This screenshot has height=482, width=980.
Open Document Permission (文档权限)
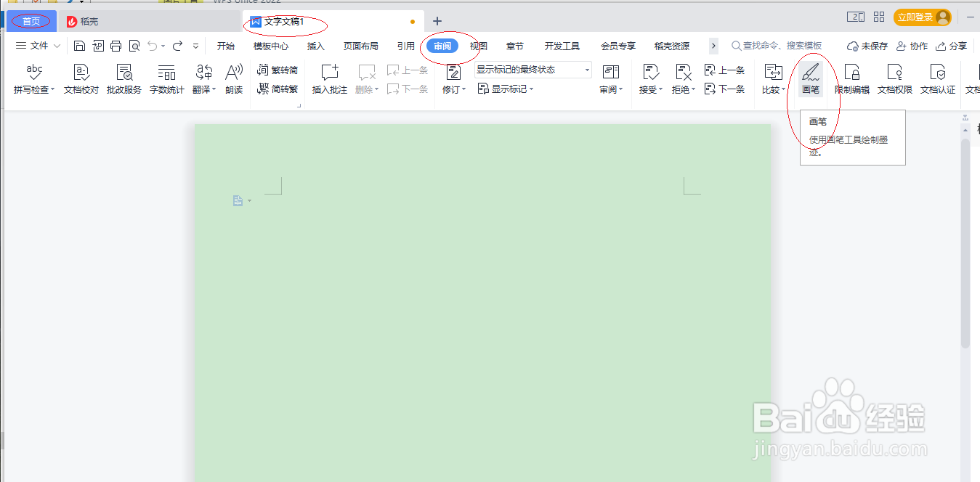point(894,80)
